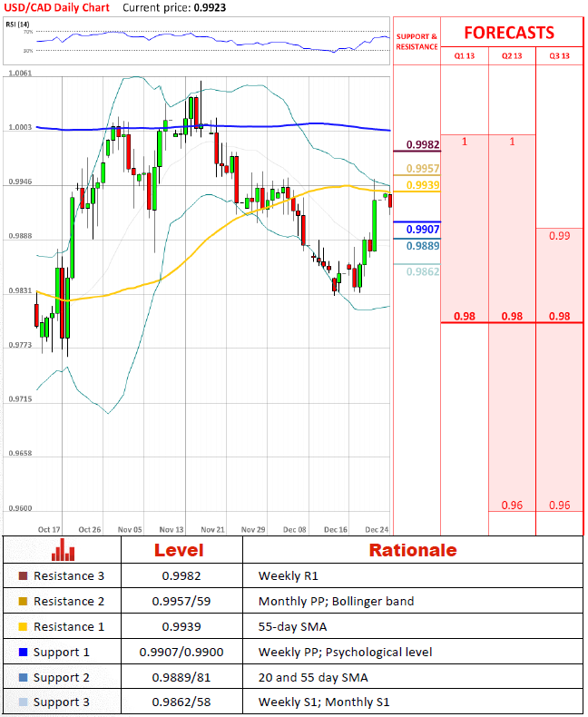Click the 0.9831 price axis label
588x717 pixels.
(20, 290)
